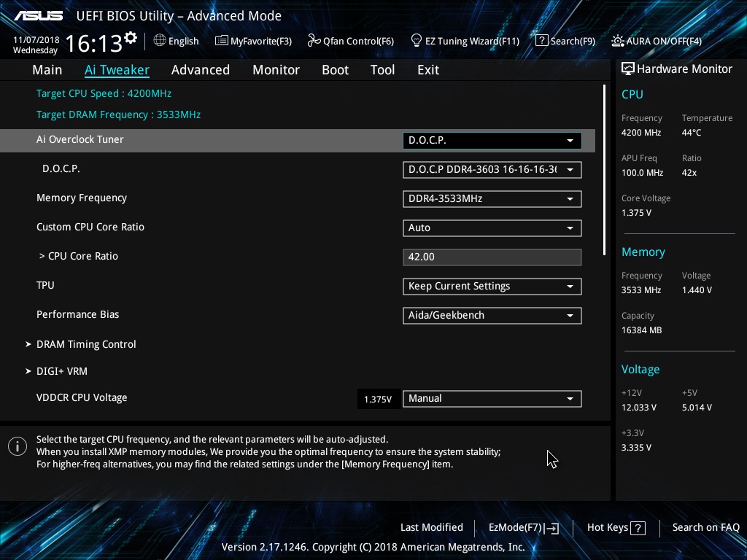
Task: Click the settings gear beside the clock
Action: (x=131, y=38)
